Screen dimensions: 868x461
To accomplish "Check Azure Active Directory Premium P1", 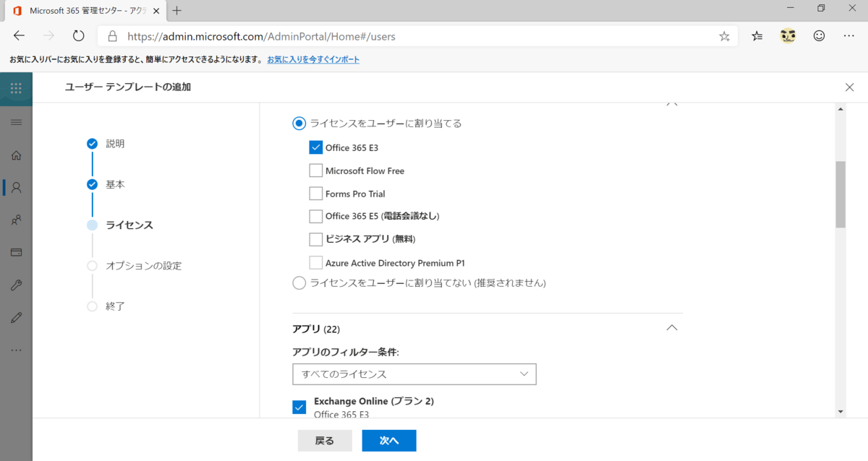I will [315, 262].
